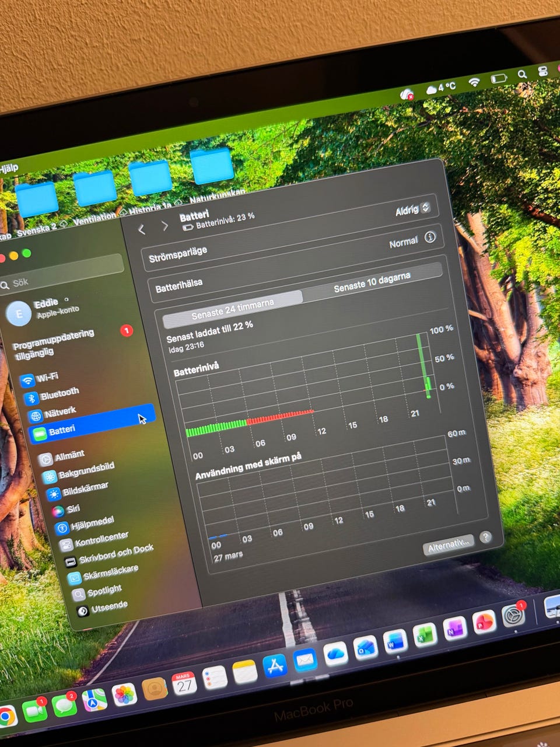Open Maps from the Dock

(x=94, y=700)
